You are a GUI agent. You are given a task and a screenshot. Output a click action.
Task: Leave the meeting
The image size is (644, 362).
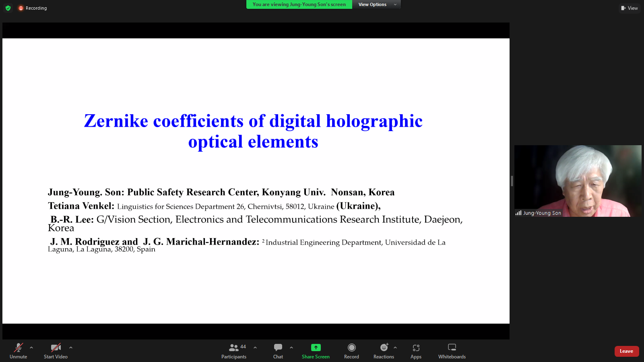click(627, 351)
